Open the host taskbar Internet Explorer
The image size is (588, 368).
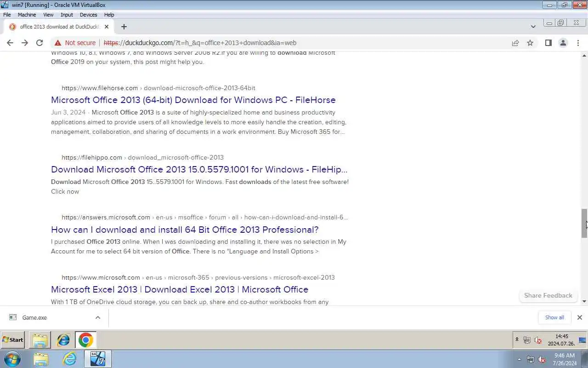[x=69, y=359]
